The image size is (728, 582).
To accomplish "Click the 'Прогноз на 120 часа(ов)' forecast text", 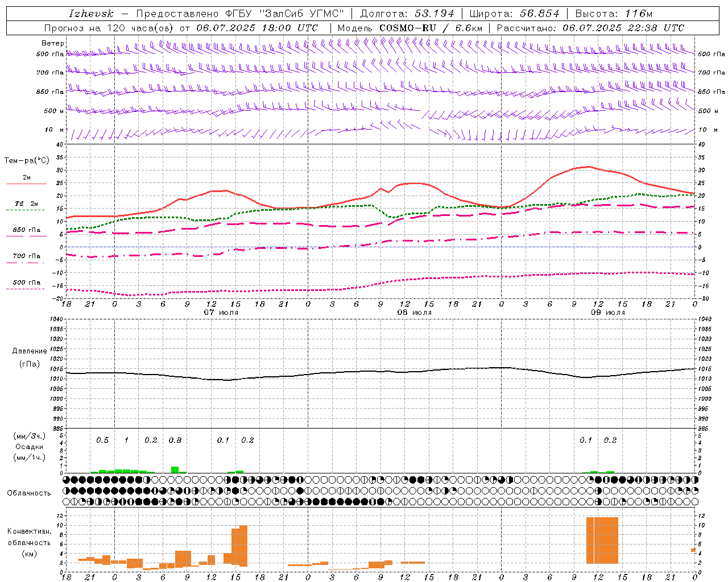I will pos(109,28).
